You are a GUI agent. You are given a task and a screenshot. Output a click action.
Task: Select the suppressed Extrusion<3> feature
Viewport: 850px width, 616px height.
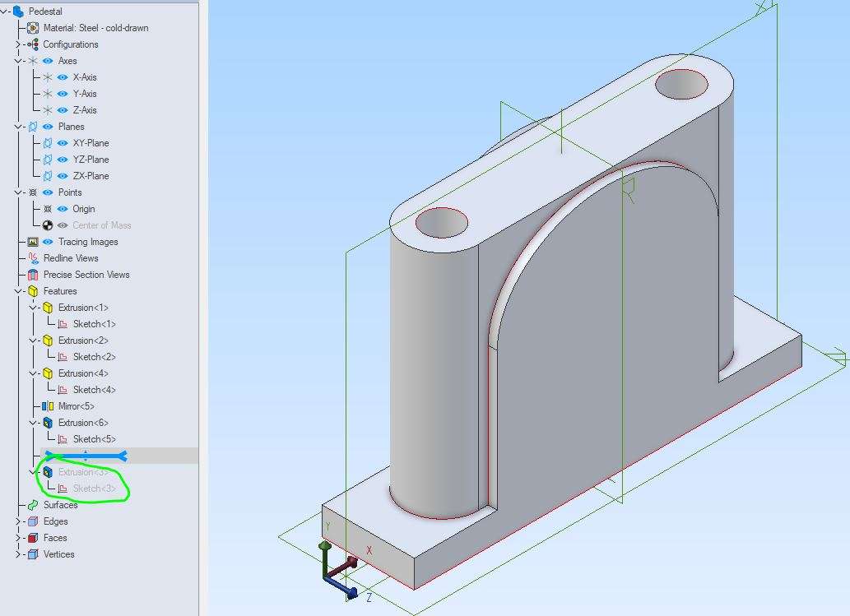click(83, 472)
